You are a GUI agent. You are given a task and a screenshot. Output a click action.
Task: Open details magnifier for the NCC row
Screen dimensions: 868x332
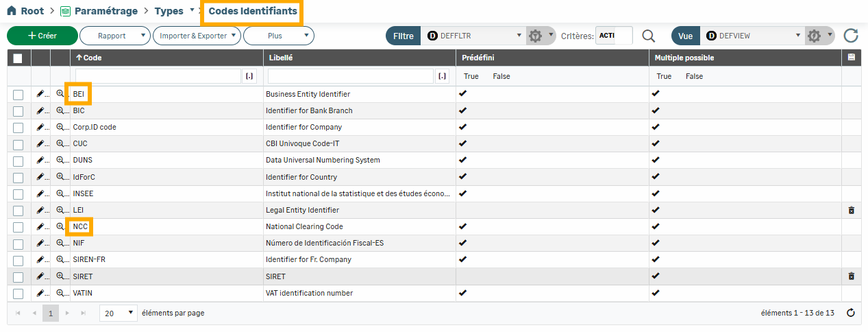coord(60,226)
